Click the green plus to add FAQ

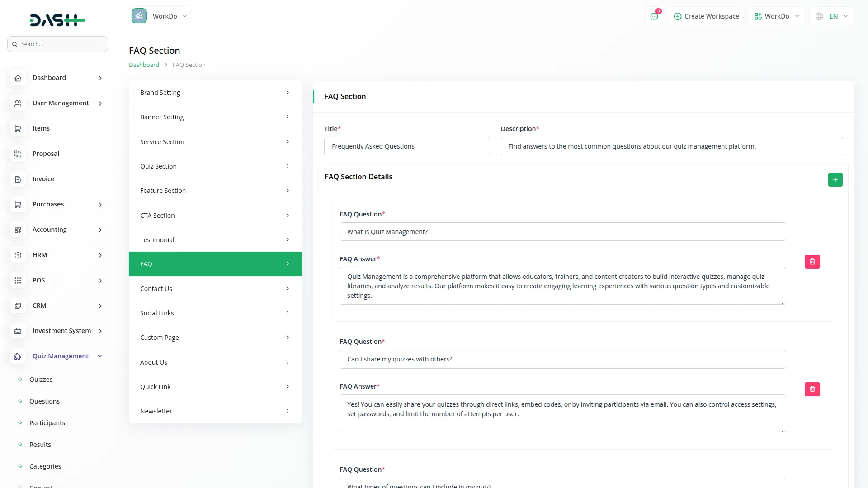(835, 179)
